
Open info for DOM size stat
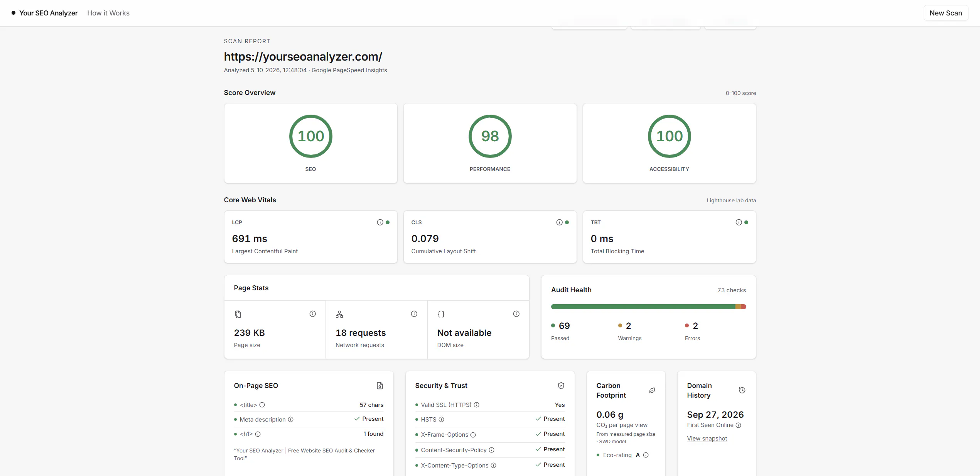[x=516, y=314]
